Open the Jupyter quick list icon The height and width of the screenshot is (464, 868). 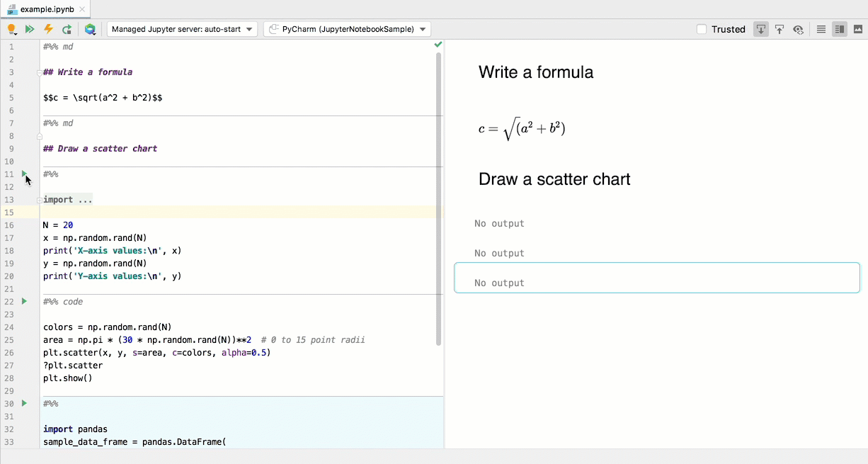coord(89,29)
